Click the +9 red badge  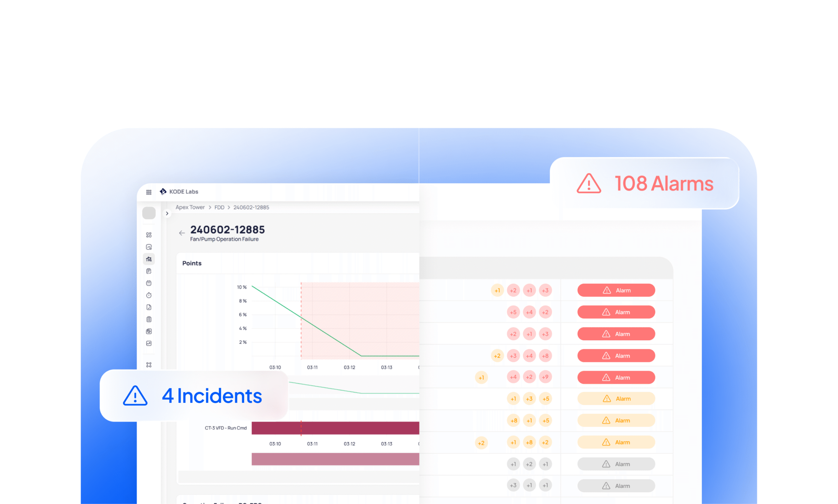(545, 377)
